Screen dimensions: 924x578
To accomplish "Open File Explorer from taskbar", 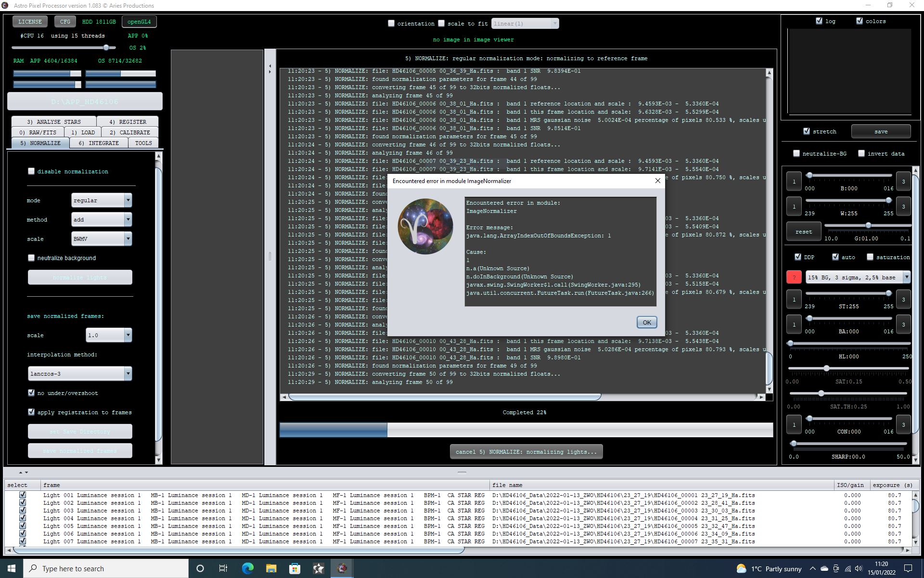I will pos(271,568).
